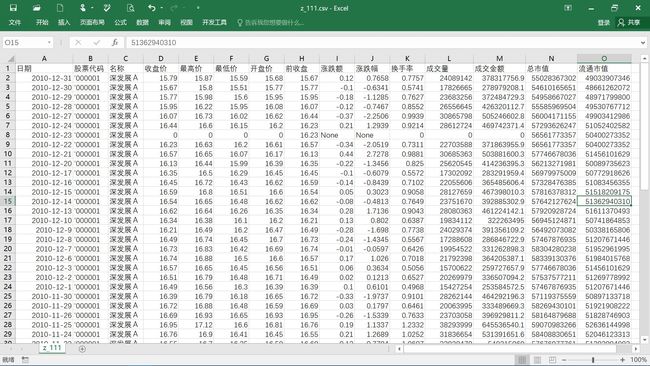Screen dimensions: 650x366
Task: Switch to the 插入 ribbon tab
Action: [x=64, y=22]
